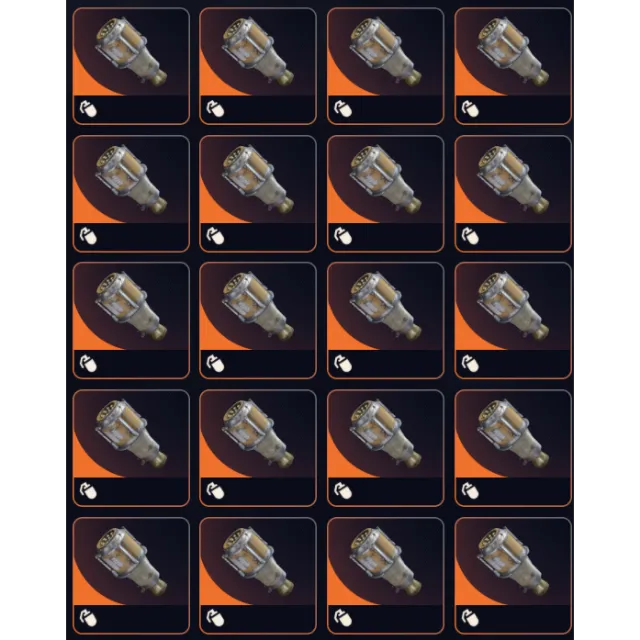Click mouse icon on first row's first card

[88, 109]
